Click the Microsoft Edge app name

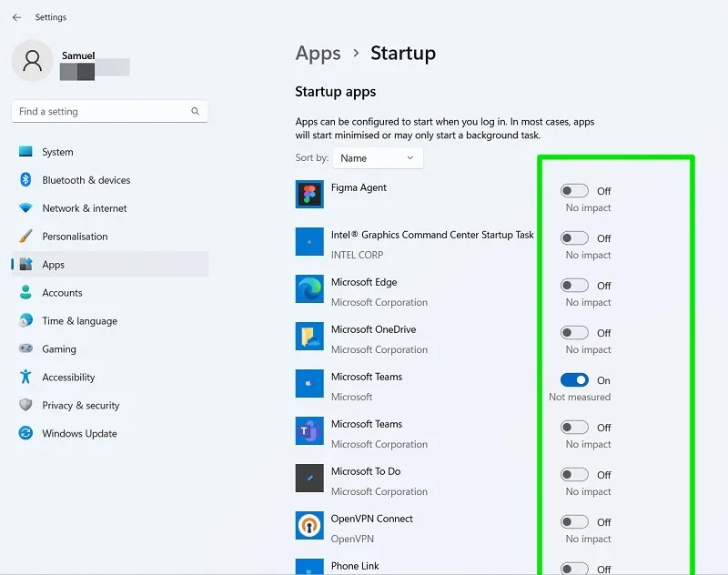364,282
